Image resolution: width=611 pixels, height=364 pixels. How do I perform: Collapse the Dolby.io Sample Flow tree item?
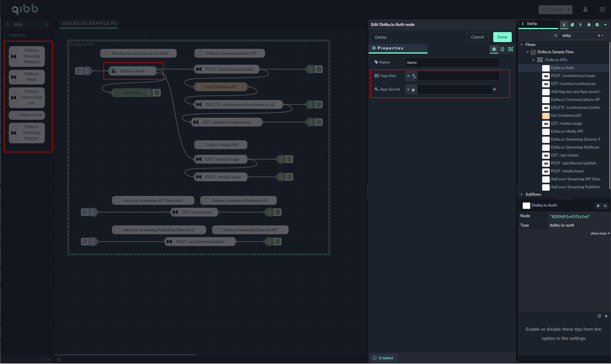point(527,52)
